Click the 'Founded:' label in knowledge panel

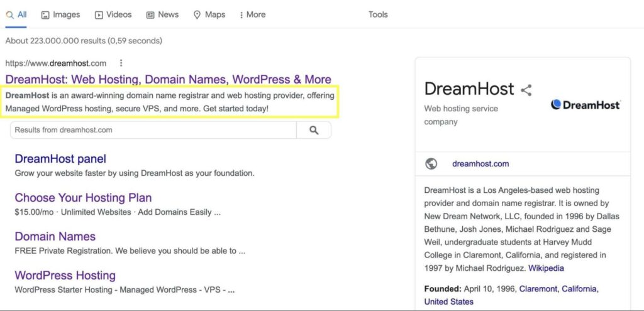[443, 289]
